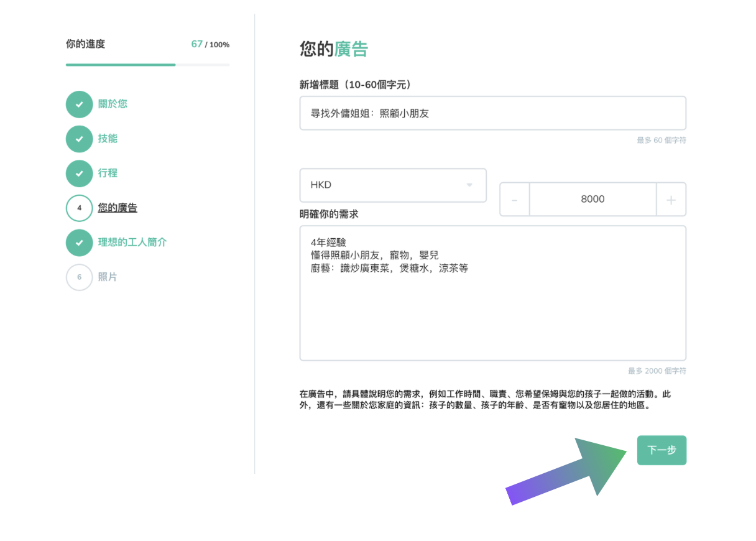Viewport: 756px width, 541px height.
Task: Go to the 技能 step
Action: [x=108, y=139]
